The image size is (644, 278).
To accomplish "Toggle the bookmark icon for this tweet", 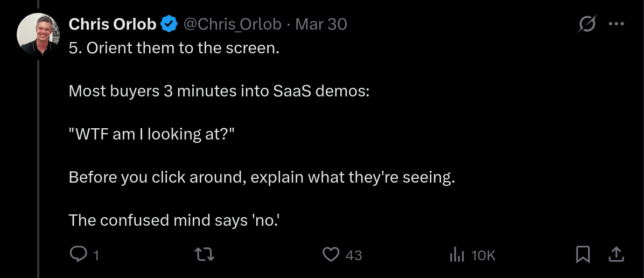I will tap(583, 254).
